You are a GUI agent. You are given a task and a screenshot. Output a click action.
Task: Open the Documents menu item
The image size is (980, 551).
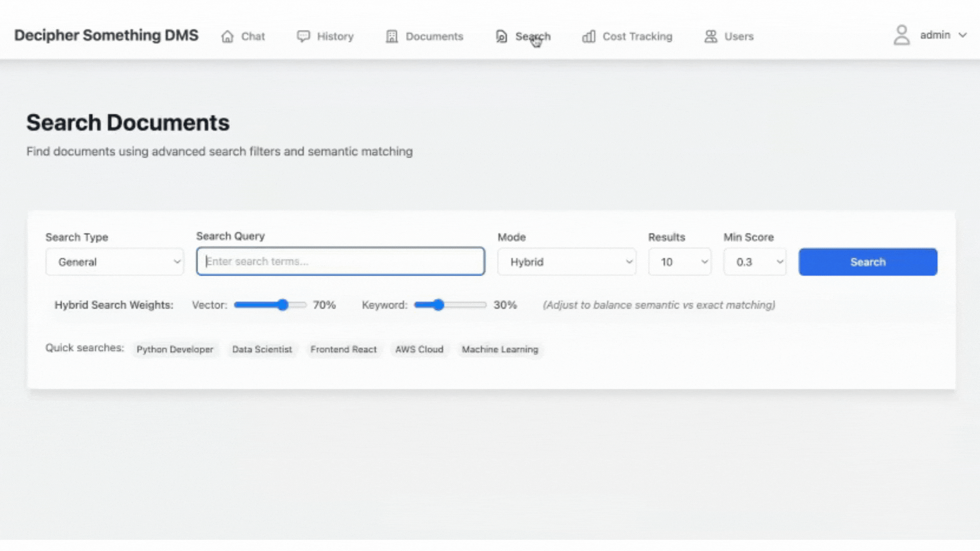[434, 37]
